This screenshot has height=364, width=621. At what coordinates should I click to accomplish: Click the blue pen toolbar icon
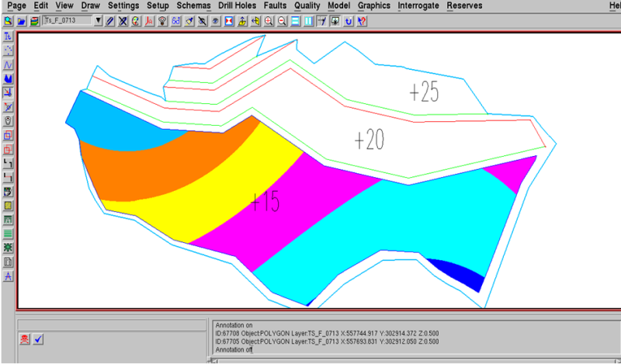tap(109, 21)
